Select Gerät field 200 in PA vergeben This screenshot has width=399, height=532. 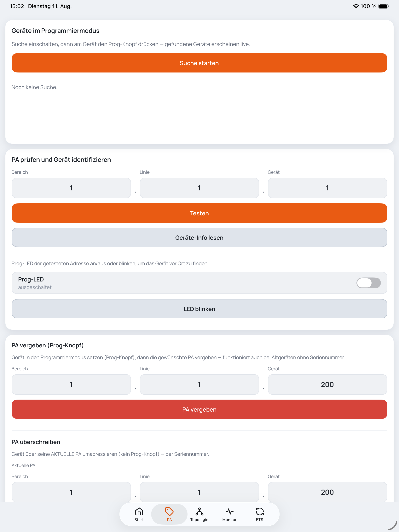(x=327, y=384)
